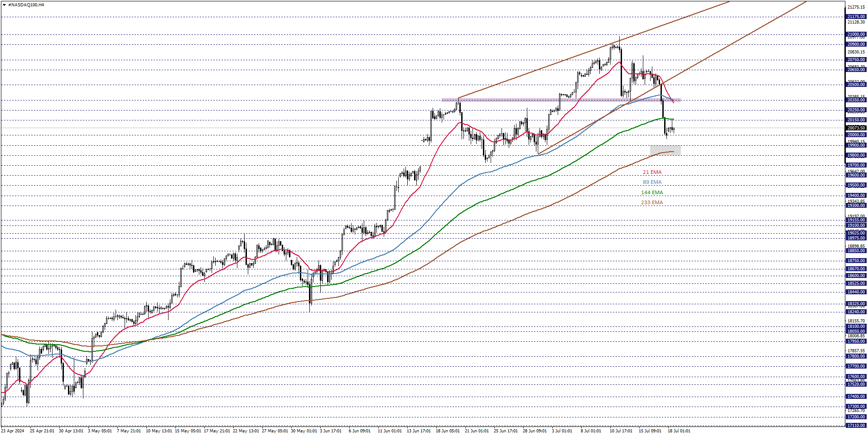The image size is (868, 436).
Task: Click the 3 May 05:01 time axis label
Action: (x=100, y=431)
